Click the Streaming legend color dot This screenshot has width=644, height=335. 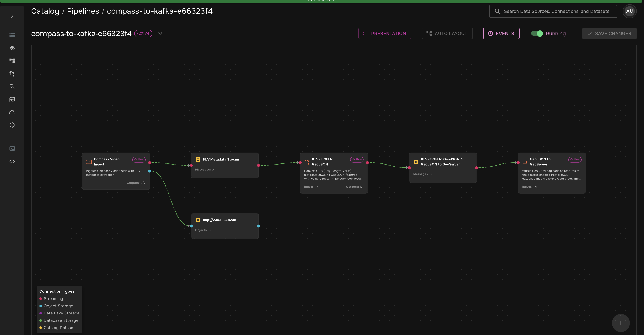[40, 299]
